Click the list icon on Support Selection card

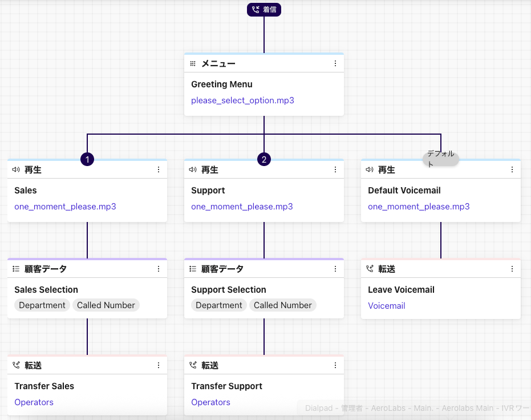193,269
